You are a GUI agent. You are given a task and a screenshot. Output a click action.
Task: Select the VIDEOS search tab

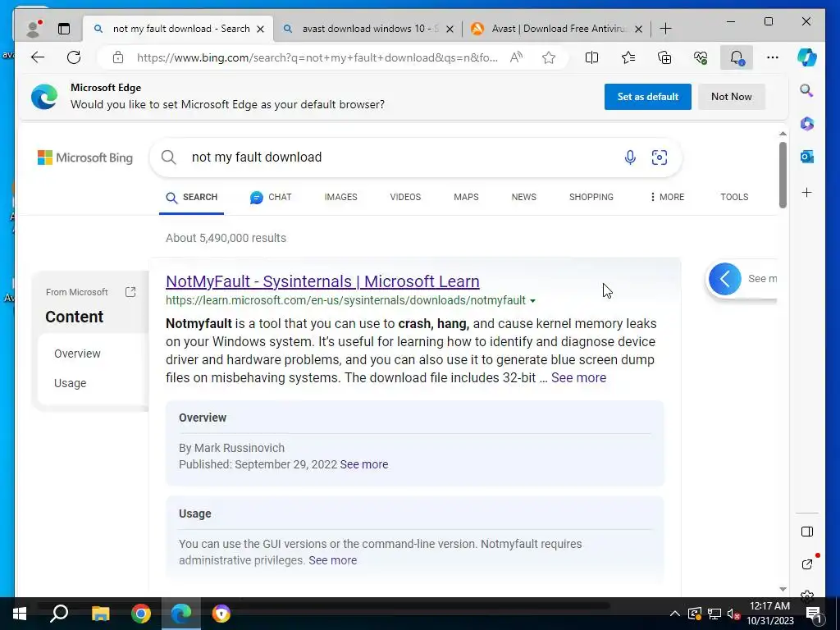pyautogui.click(x=405, y=197)
